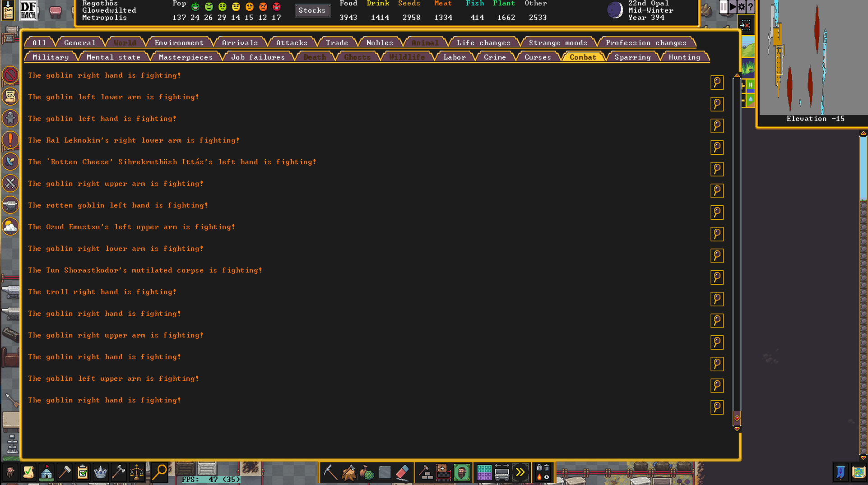Open the work orders clipboard icon
Viewport: 868px width, 485px height.
pos(83,472)
